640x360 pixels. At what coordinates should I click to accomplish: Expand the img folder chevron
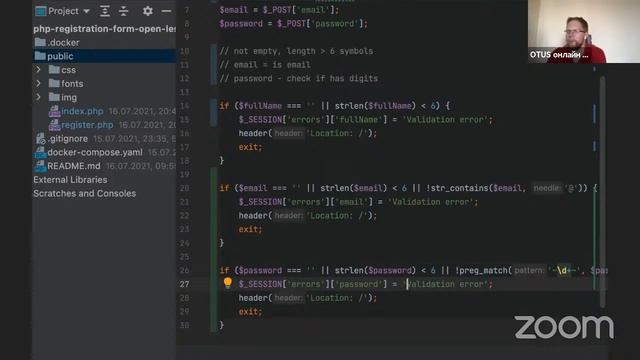coord(38,97)
